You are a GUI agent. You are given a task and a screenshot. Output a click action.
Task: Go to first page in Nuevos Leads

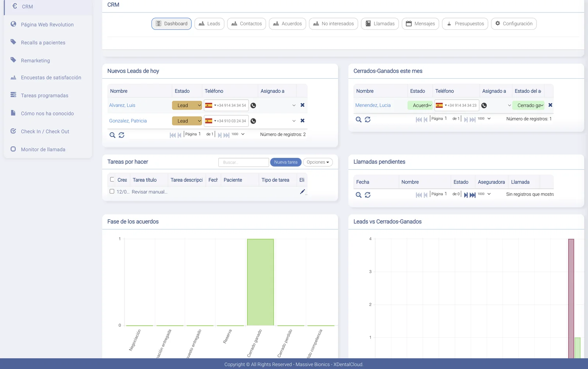(x=172, y=135)
